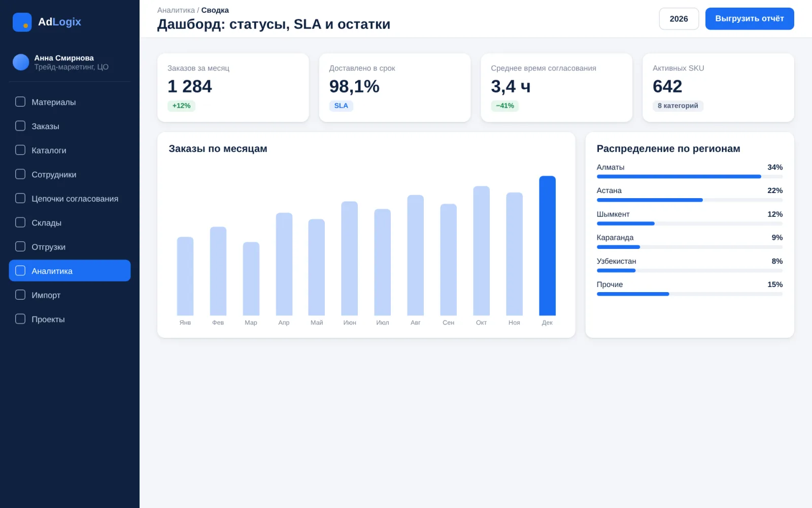This screenshot has width=812, height=508.
Task: Click the Заказы по месяцам heading
Action: pyautogui.click(x=218, y=149)
